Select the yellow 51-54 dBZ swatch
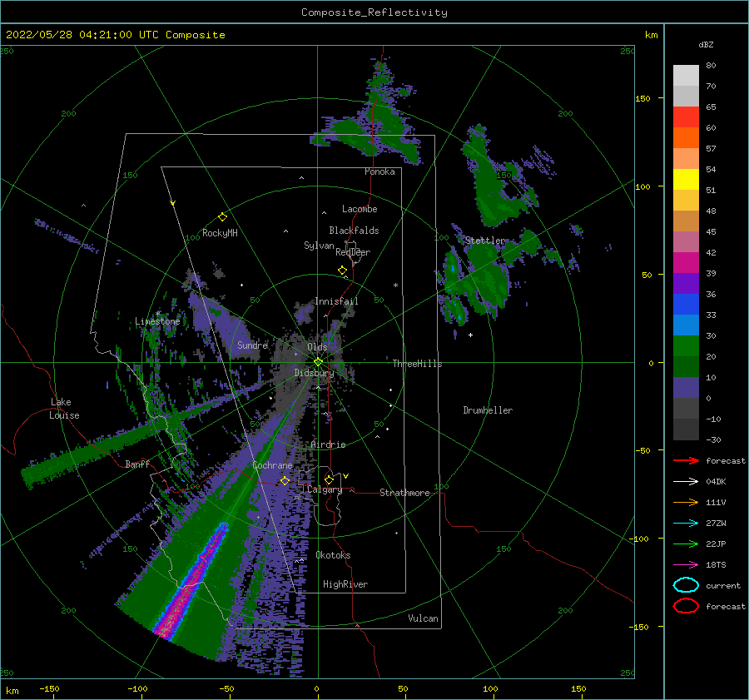749x700 pixels. click(x=686, y=180)
